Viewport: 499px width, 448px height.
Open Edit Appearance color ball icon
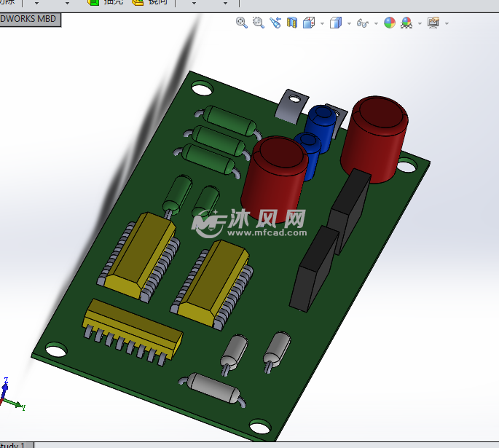(390, 23)
